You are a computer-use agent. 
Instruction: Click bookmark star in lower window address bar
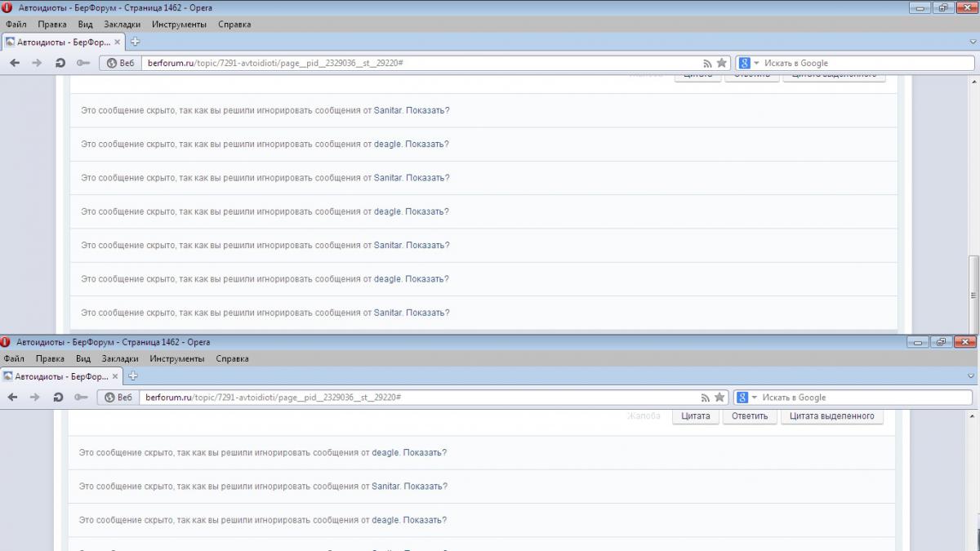click(x=719, y=398)
